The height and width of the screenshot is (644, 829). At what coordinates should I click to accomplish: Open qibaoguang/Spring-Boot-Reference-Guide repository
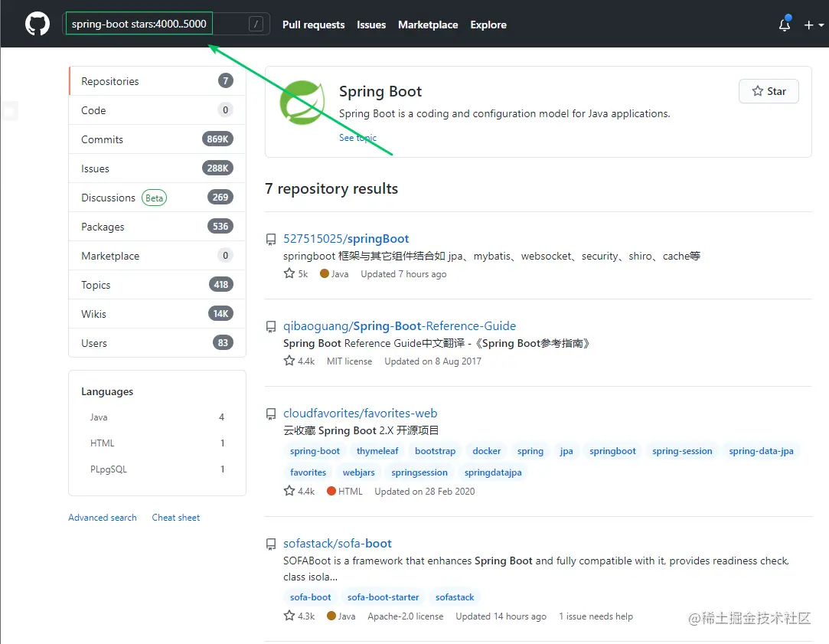click(399, 325)
